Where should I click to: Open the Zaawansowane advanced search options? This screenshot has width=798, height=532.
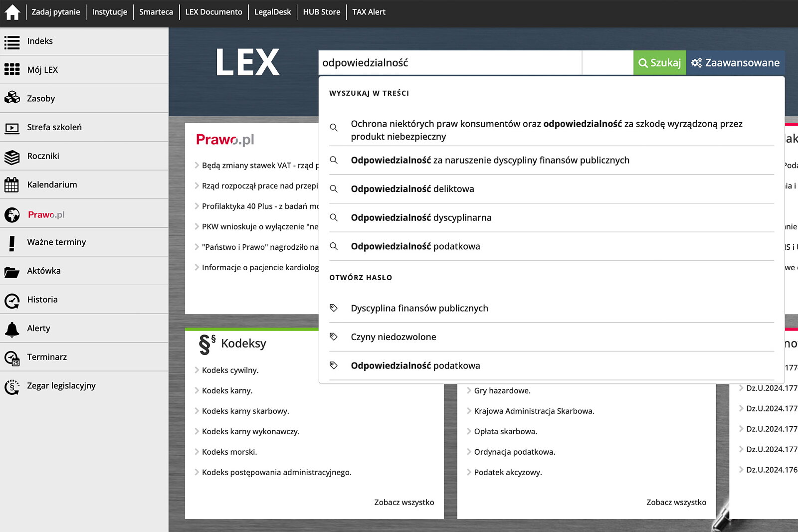pos(735,63)
